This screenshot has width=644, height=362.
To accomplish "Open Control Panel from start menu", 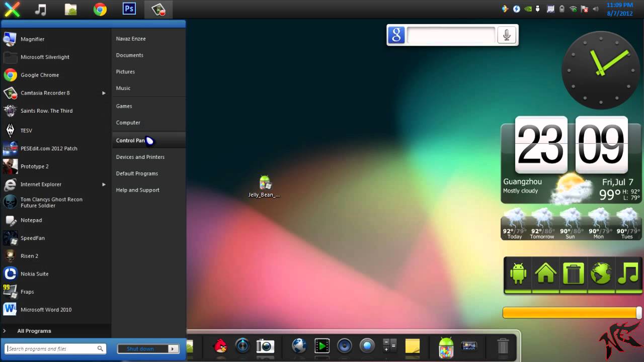I will click(x=149, y=140).
